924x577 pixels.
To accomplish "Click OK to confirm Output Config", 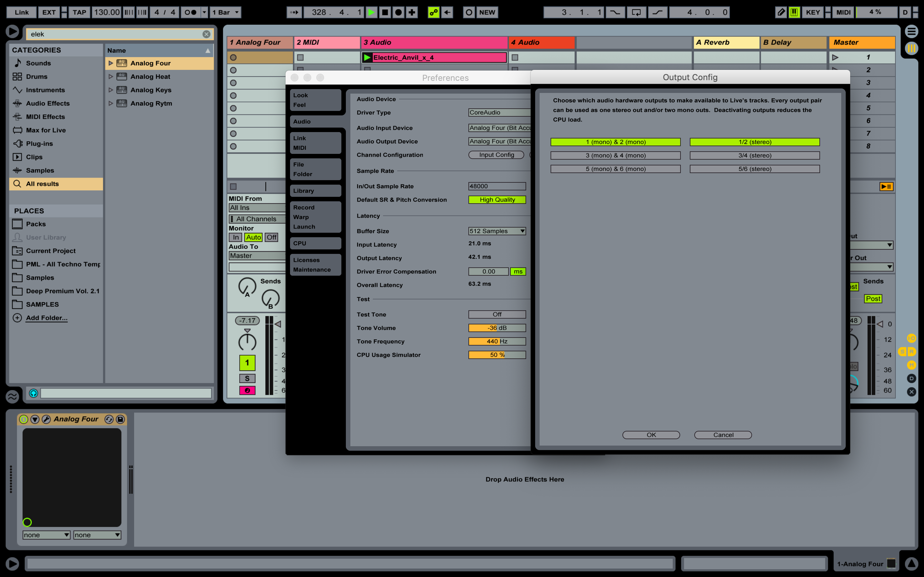I will (x=651, y=434).
